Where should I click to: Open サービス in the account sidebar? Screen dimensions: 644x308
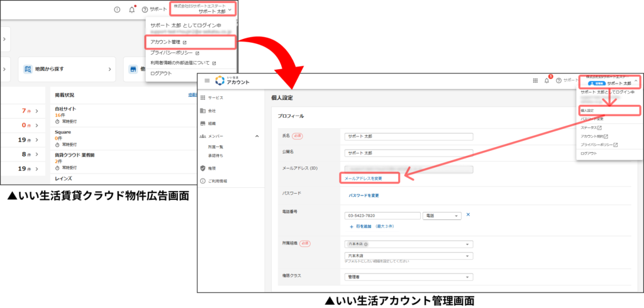216,97
